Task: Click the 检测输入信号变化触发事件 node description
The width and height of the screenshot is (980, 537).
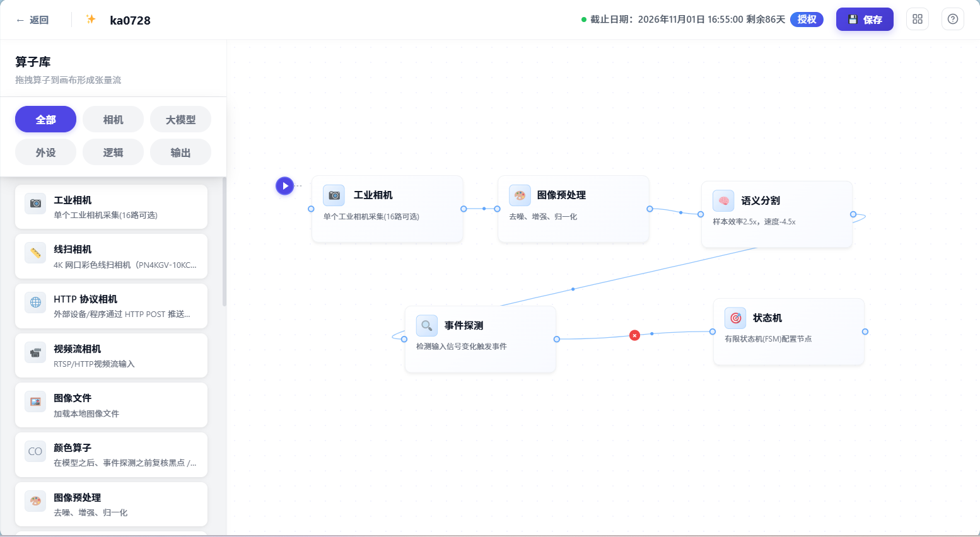Action: (462, 347)
